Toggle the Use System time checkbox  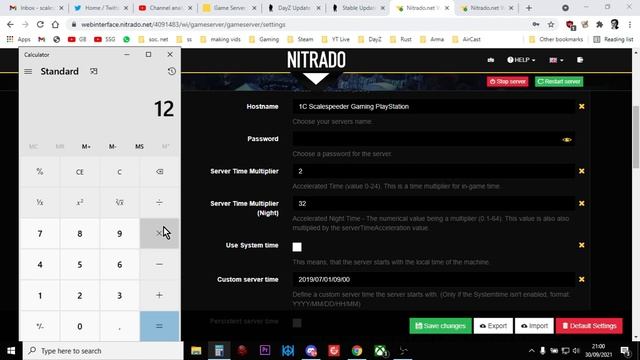[x=297, y=247]
